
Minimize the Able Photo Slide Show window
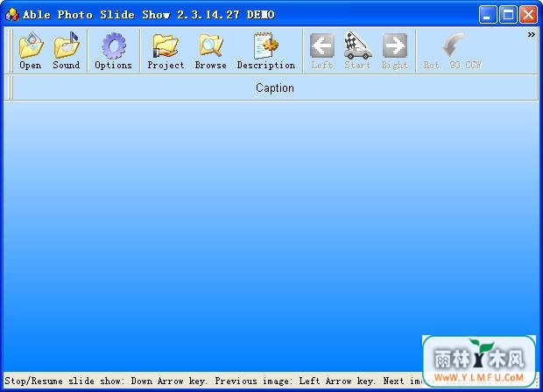(x=488, y=15)
